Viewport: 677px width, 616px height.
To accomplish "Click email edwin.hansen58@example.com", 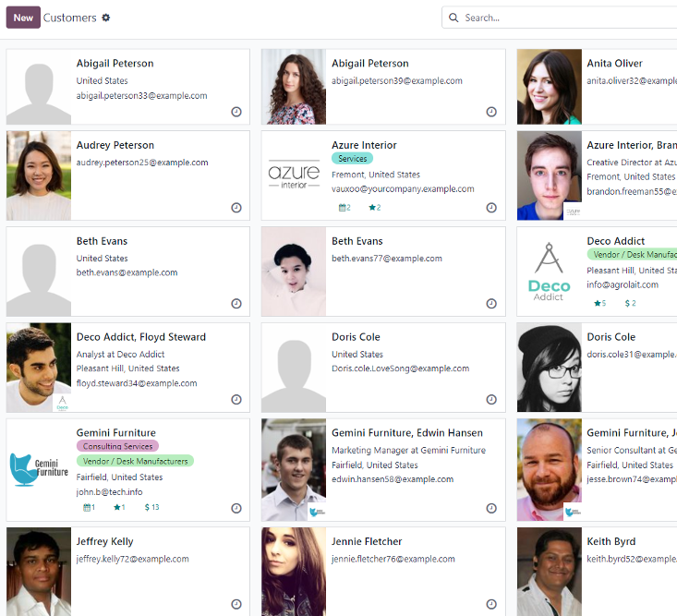I will coord(393,479).
